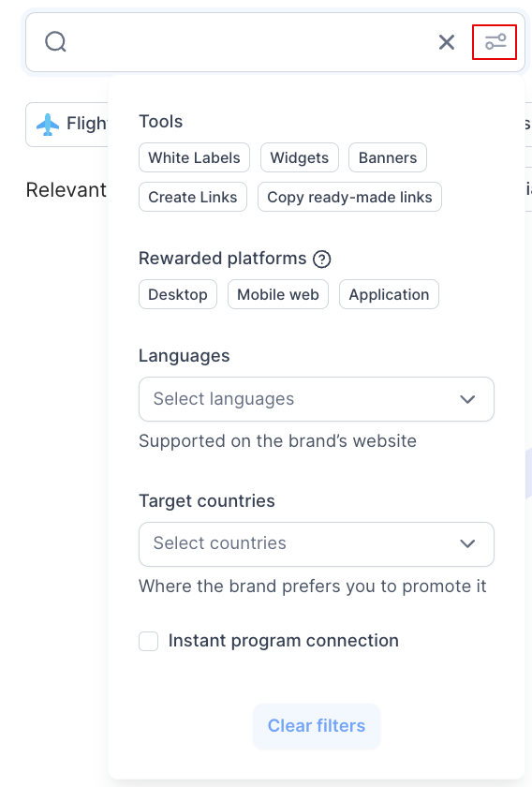
Task: Open the filter settings slider icon
Action: [x=495, y=42]
